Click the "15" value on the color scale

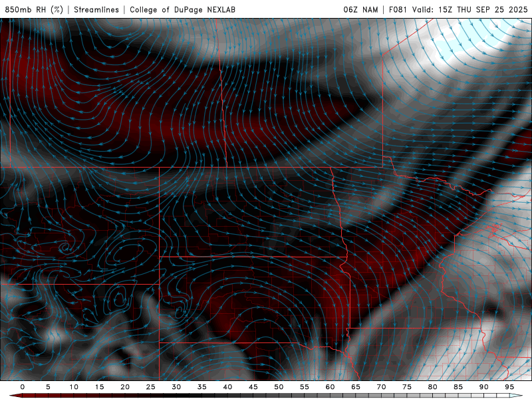pyautogui.click(x=99, y=387)
